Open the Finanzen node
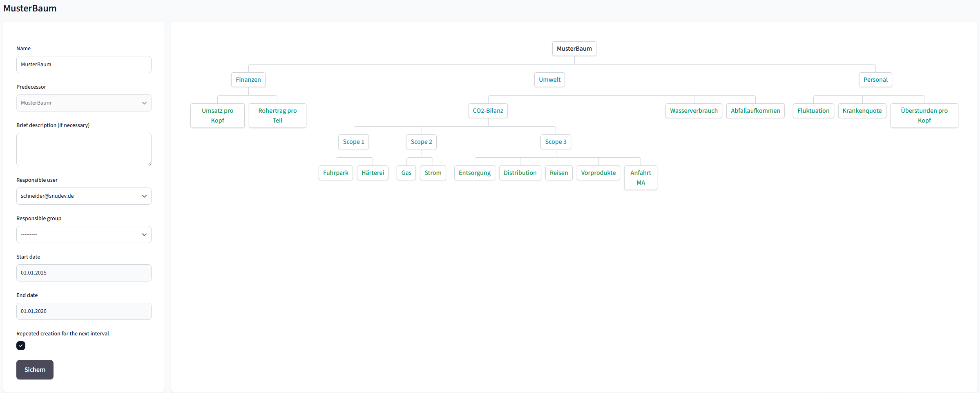Screen dimensions: 980x393 click(x=248, y=80)
